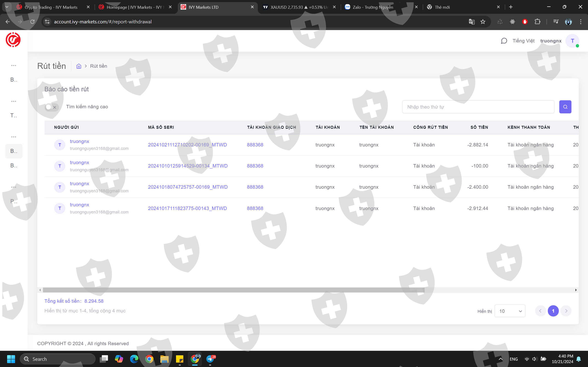588x367 pixels.
Task: Open Telegram from the taskbar
Action: (x=210, y=359)
